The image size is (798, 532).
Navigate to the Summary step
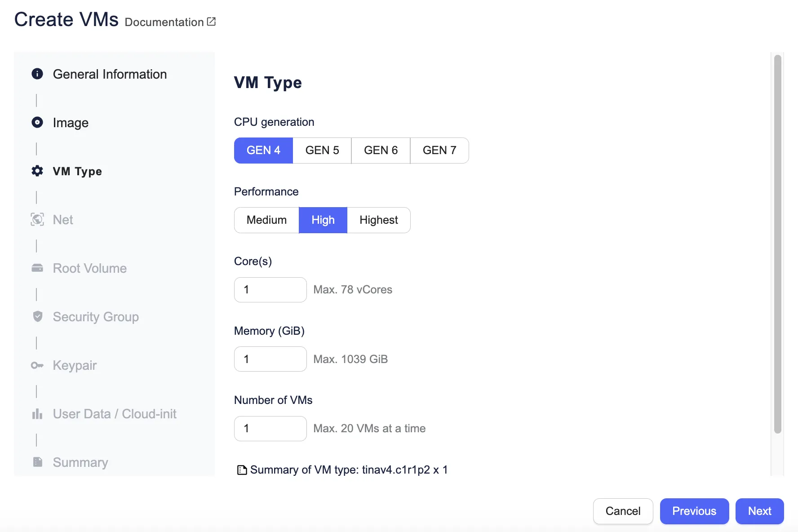click(x=80, y=462)
